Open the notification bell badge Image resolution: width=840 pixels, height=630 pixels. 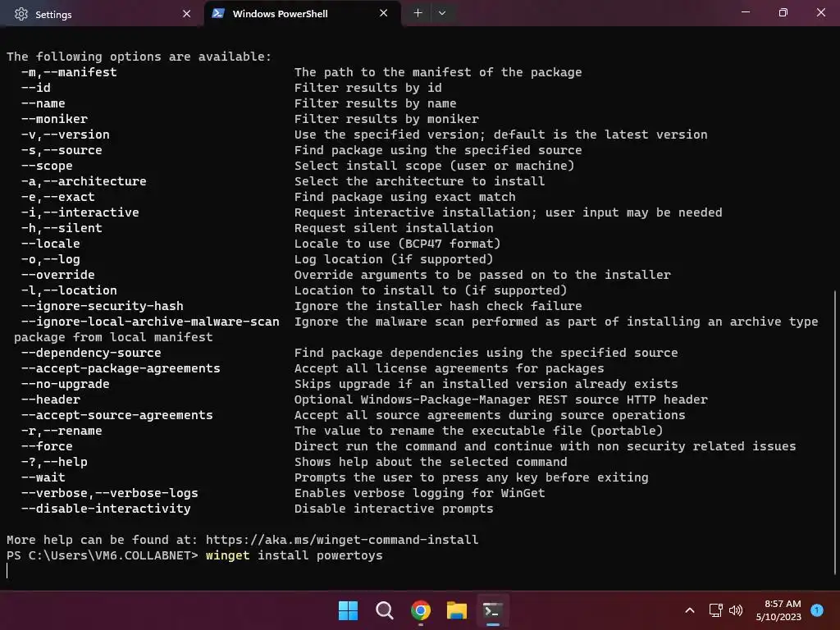click(817, 610)
